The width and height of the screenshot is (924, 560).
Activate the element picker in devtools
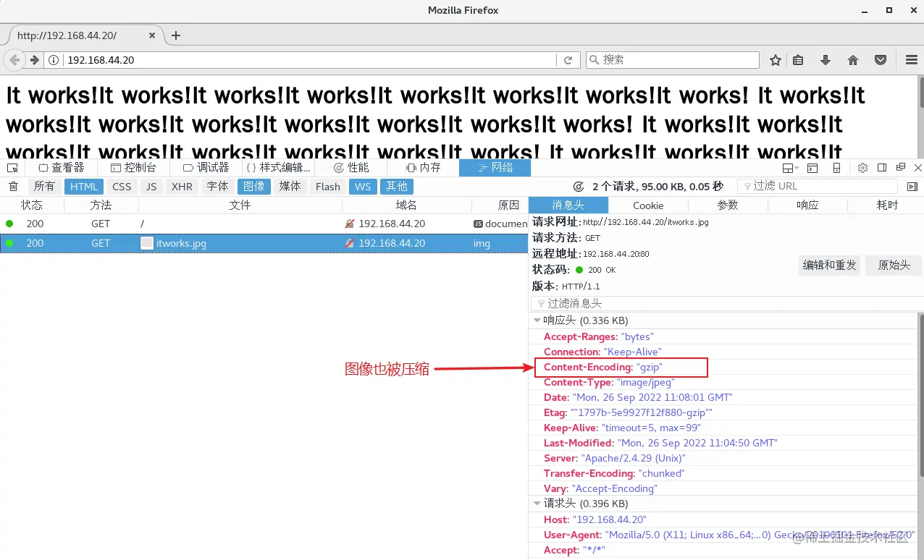point(12,167)
